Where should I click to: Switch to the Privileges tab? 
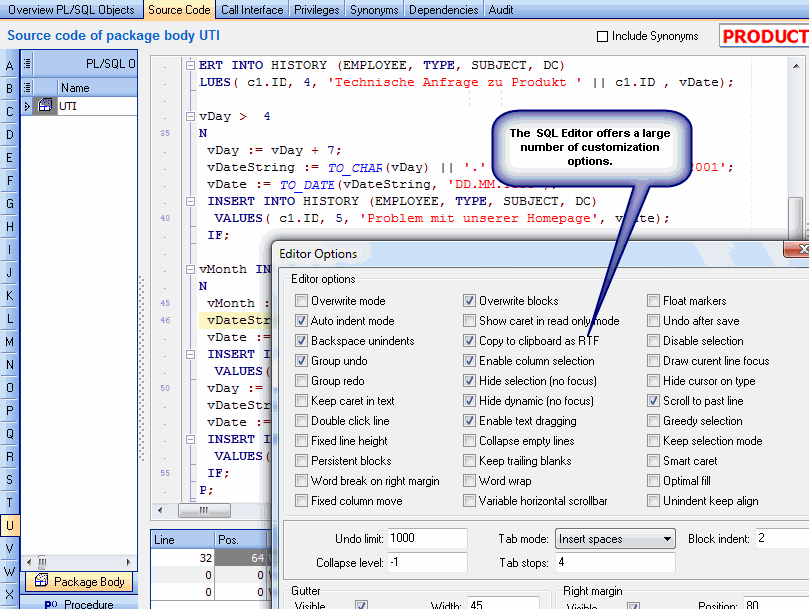tap(317, 10)
